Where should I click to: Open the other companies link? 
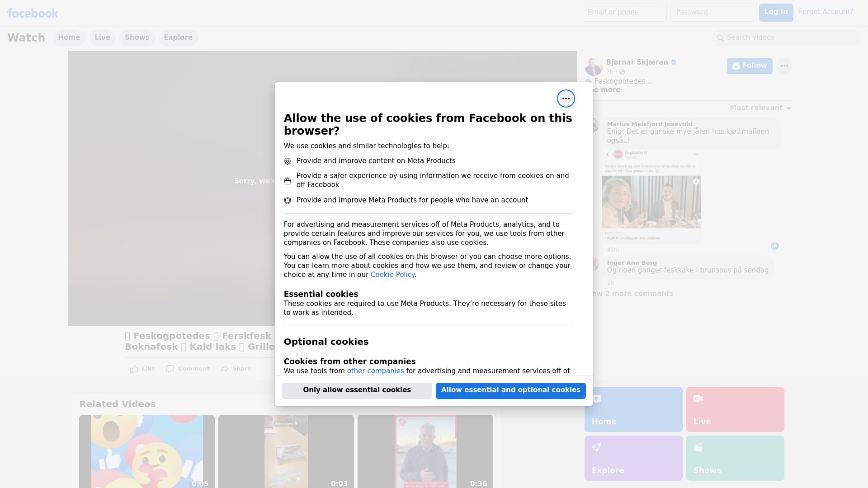[x=375, y=371]
